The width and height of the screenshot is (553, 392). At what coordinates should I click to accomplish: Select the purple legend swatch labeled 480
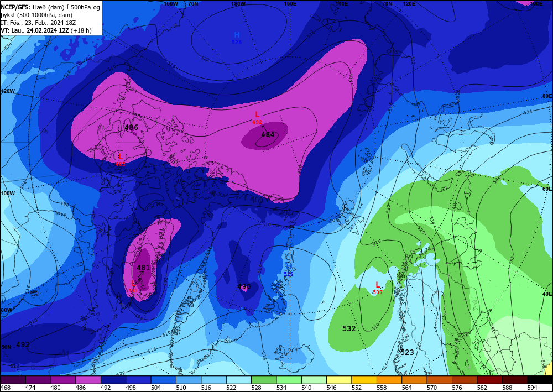[x=63, y=380]
